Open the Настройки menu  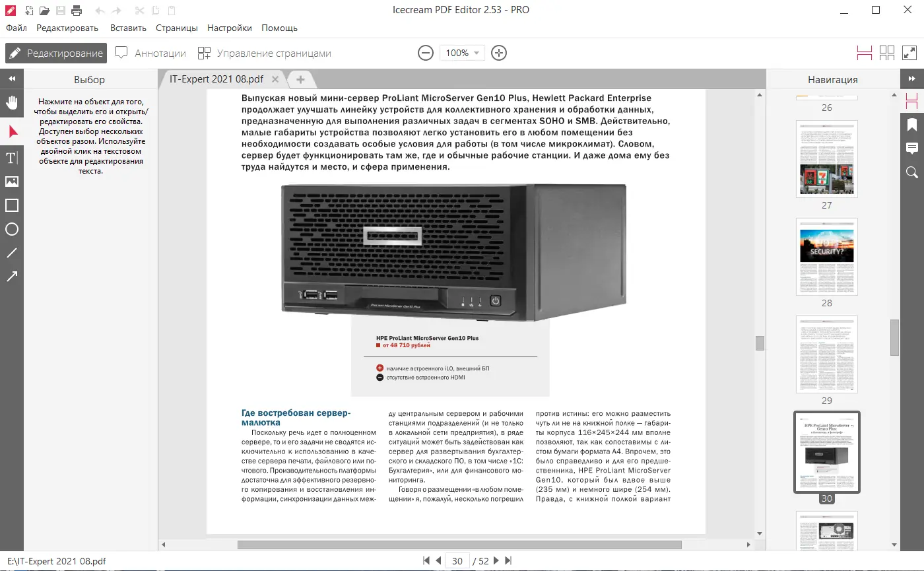[230, 28]
